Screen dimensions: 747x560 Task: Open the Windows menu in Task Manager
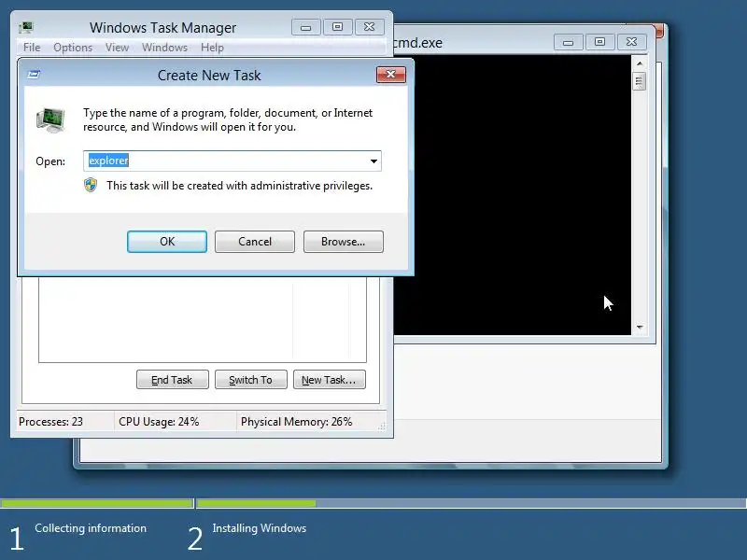click(x=165, y=48)
